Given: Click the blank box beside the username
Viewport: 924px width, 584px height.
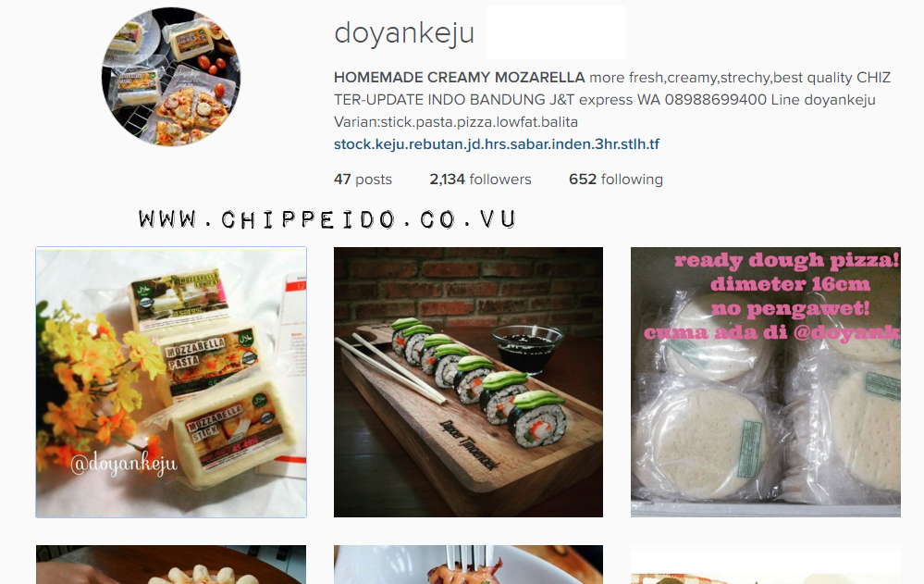Looking at the screenshot, I should click(556, 32).
